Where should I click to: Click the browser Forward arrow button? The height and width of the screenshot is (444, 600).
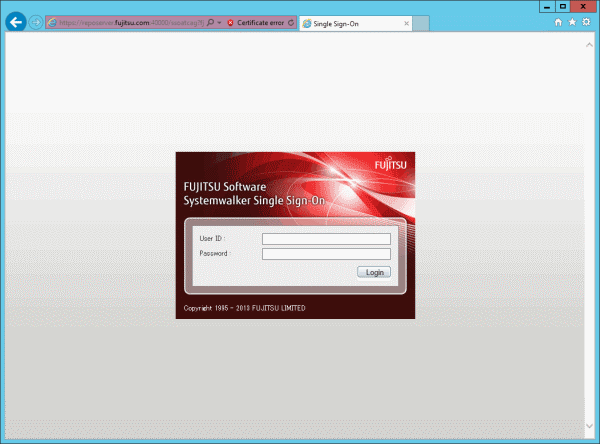coord(36,23)
